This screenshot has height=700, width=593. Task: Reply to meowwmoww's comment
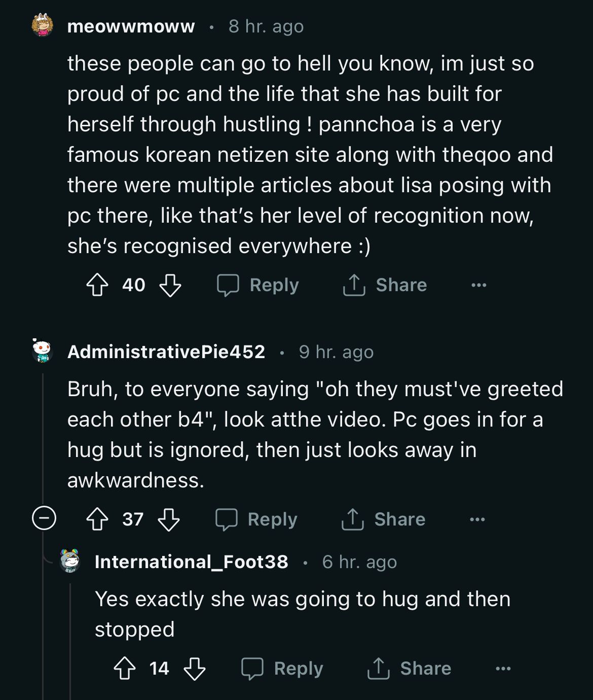pyautogui.click(x=258, y=285)
